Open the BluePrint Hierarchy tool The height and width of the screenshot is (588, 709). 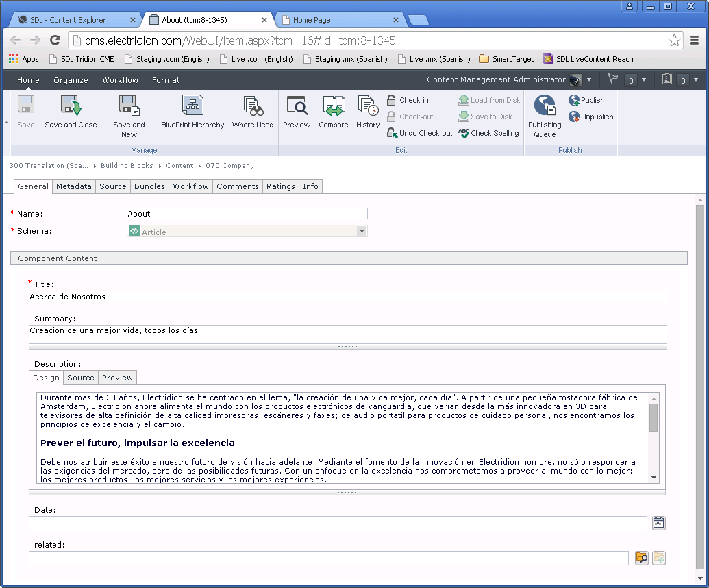tap(192, 107)
